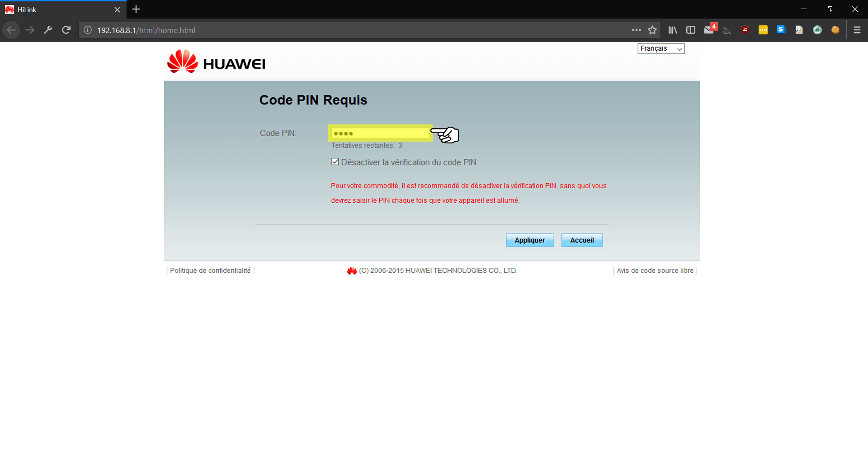Click the back navigation arrow
This screenshot has height=466, width=868.
(x=11, y=30)
